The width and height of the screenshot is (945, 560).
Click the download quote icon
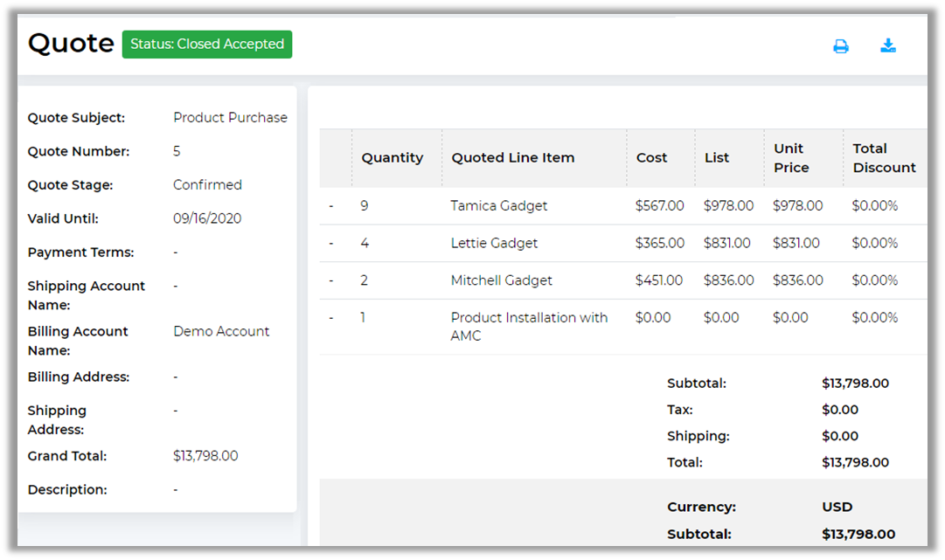(887, 45)
